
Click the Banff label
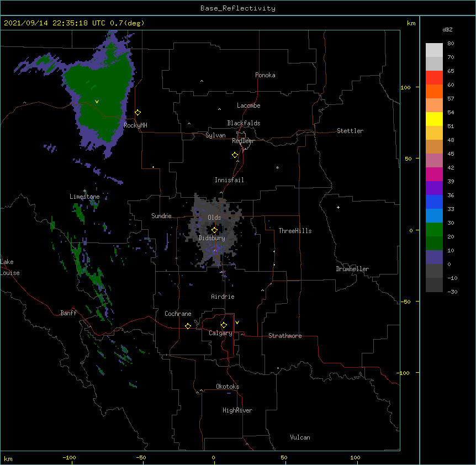click(68, 313)
